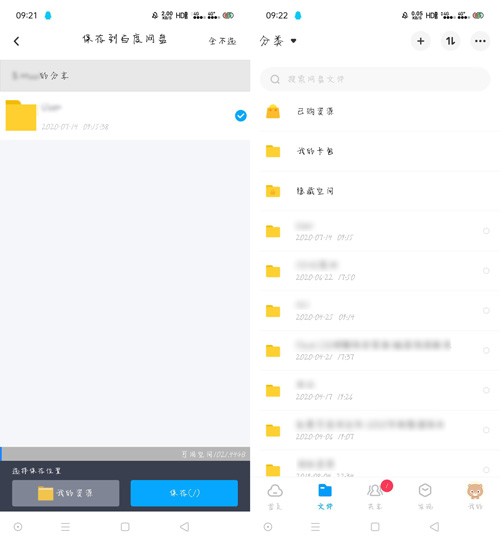The width and height of the screenshot is (500, 542).
Task: Switch to the 文件 tab
Action: tap(325, 496)
